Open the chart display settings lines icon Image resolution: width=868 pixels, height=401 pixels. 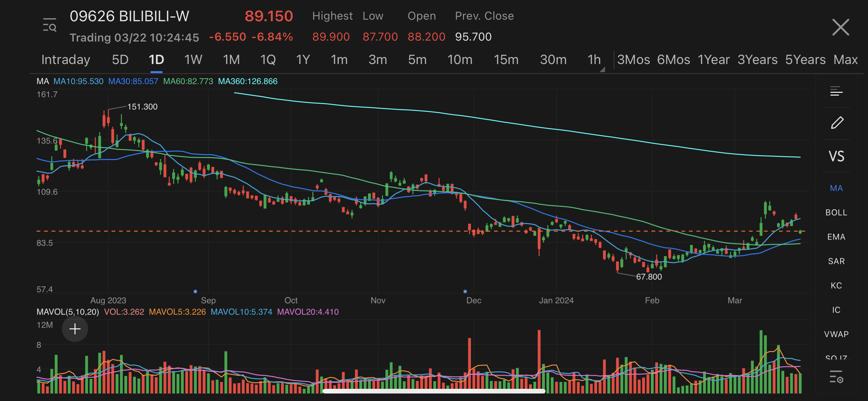(x=836, y=91)
